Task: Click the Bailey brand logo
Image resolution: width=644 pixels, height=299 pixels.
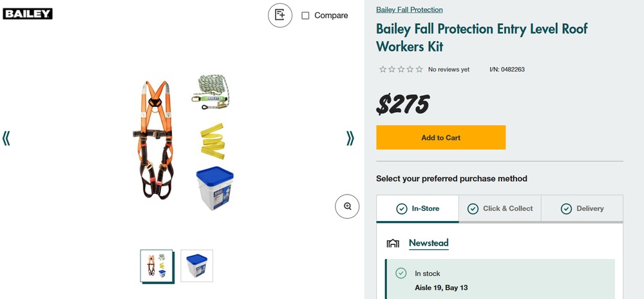Action: [x=28, y=14]
